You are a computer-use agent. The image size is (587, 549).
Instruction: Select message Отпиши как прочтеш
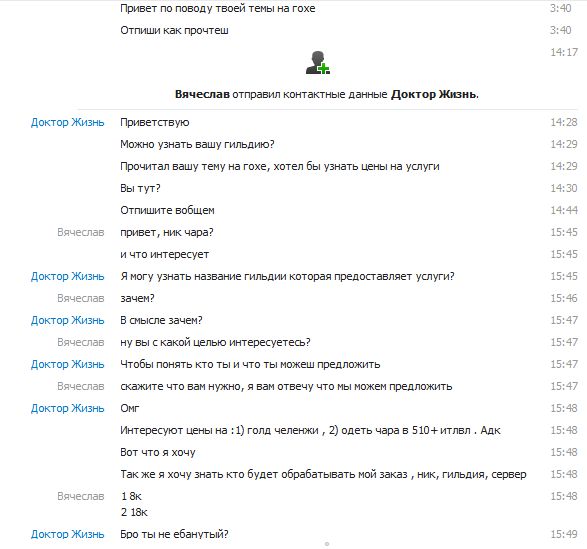(174, 30)
